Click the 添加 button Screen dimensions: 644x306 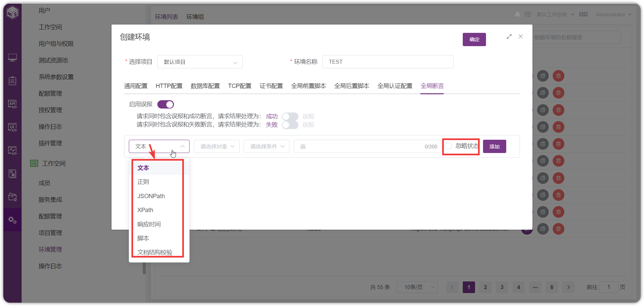click(x=495, y=146)
